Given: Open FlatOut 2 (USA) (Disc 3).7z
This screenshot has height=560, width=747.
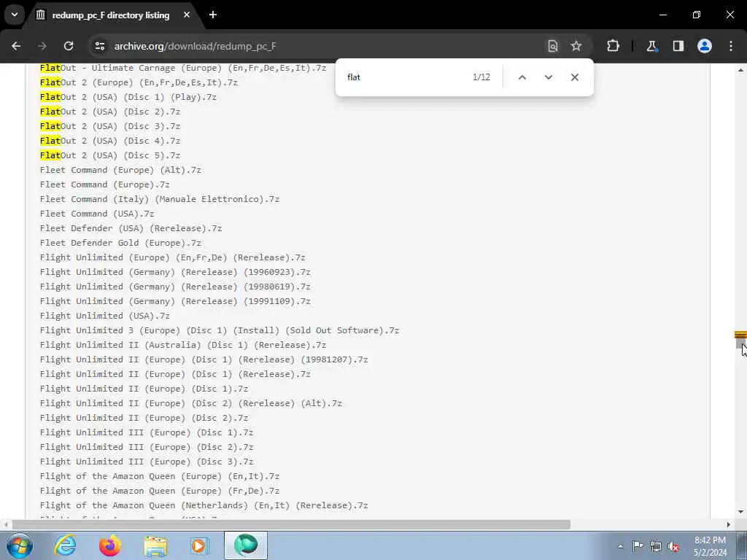Looking at the screenshot, I should [110, 126].
